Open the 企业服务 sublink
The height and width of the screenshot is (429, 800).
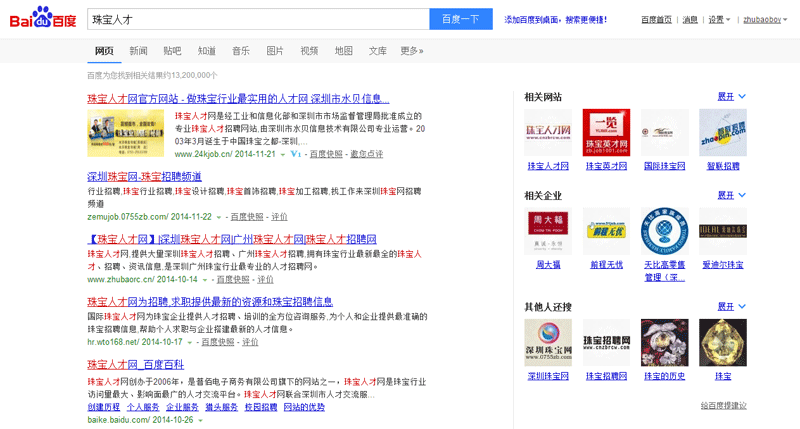tap(182, 407)
